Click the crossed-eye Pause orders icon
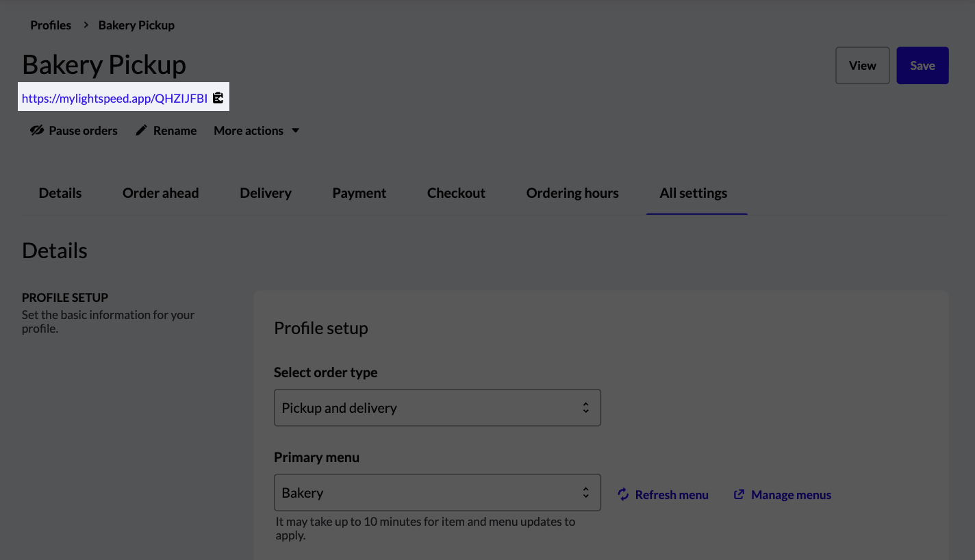The width and height of the screenshot is (975, 560). click(36, 130)
